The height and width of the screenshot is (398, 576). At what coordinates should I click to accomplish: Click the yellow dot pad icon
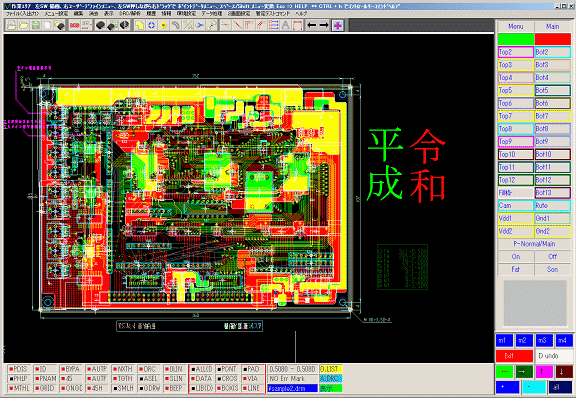pos(163,25)
